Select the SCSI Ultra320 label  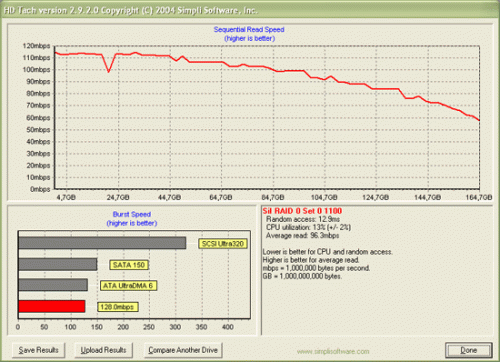point(223,244)
